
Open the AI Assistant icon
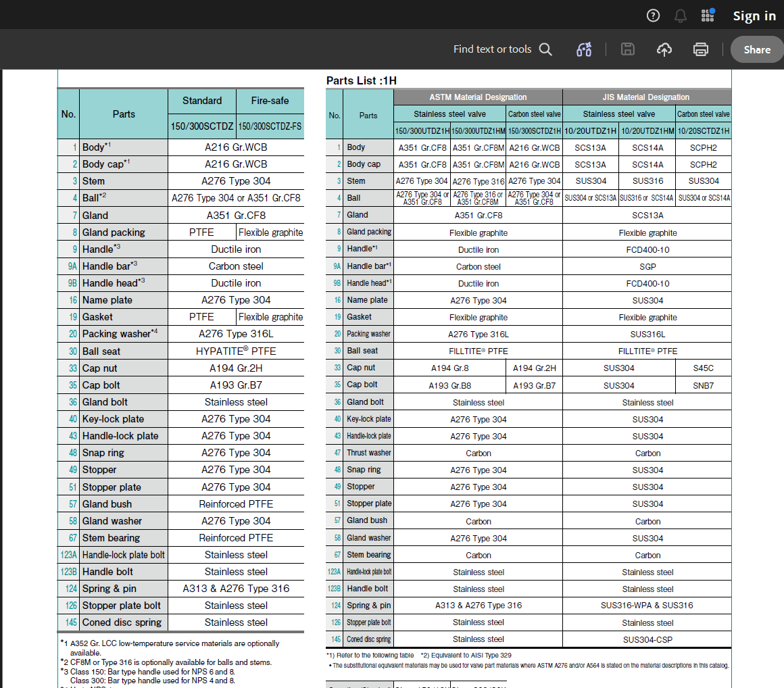[584, 49]
